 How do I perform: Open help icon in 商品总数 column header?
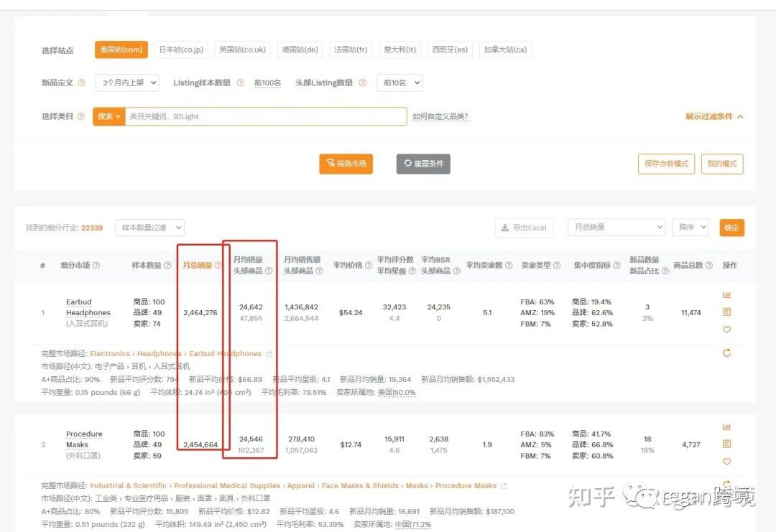pyautogui.click(x=709, y=265)
